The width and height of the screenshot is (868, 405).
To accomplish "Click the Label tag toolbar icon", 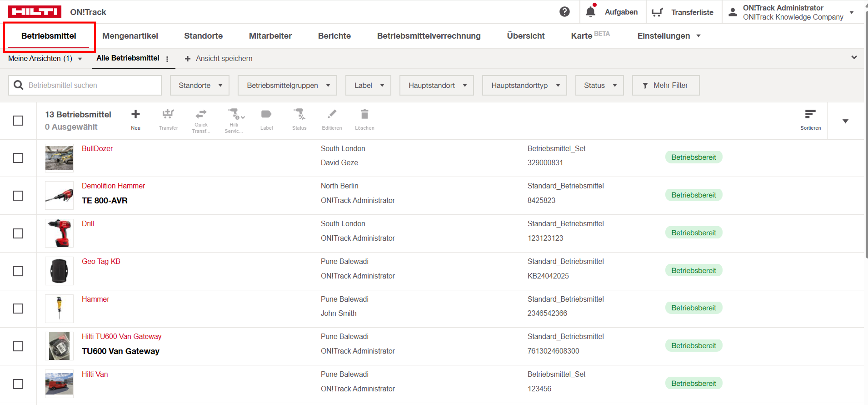I will point(266,114).
